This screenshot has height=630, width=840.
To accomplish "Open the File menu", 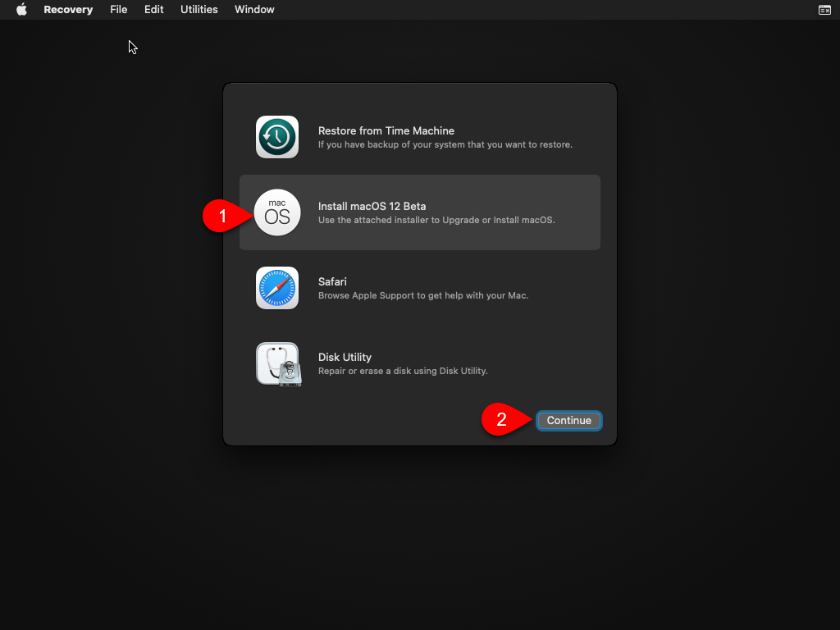I will click(118, 10).
